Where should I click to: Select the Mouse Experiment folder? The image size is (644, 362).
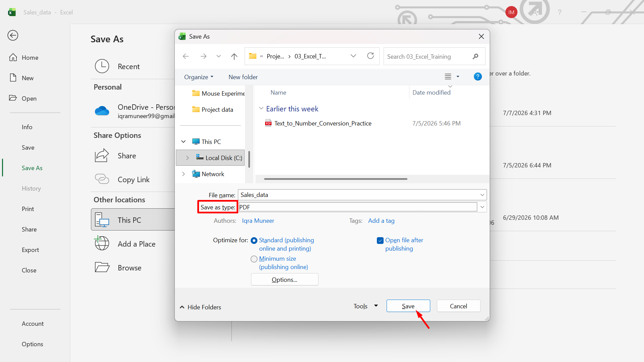[218, 93]
